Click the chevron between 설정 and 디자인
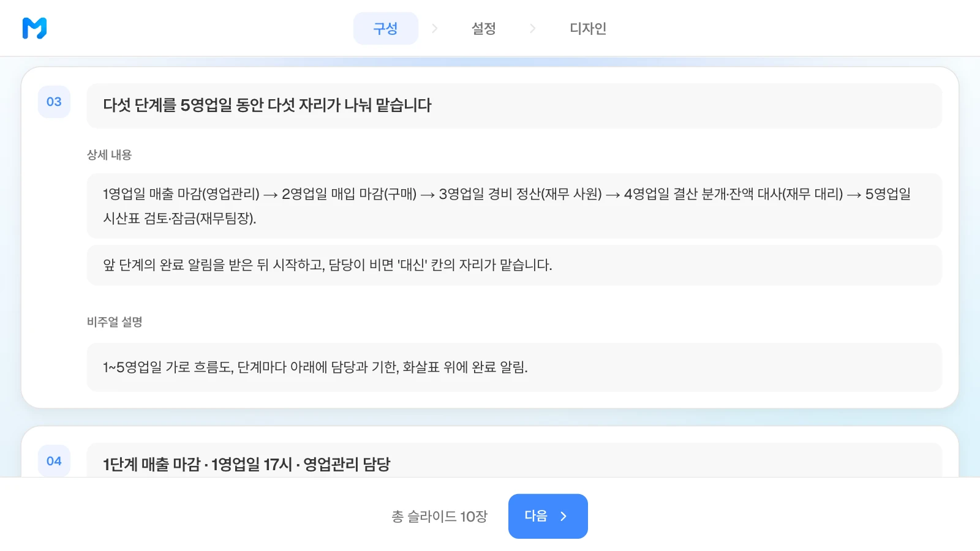The height and width of the screenshot is (551, 980). pyautogui.click(x=532, y=28)
